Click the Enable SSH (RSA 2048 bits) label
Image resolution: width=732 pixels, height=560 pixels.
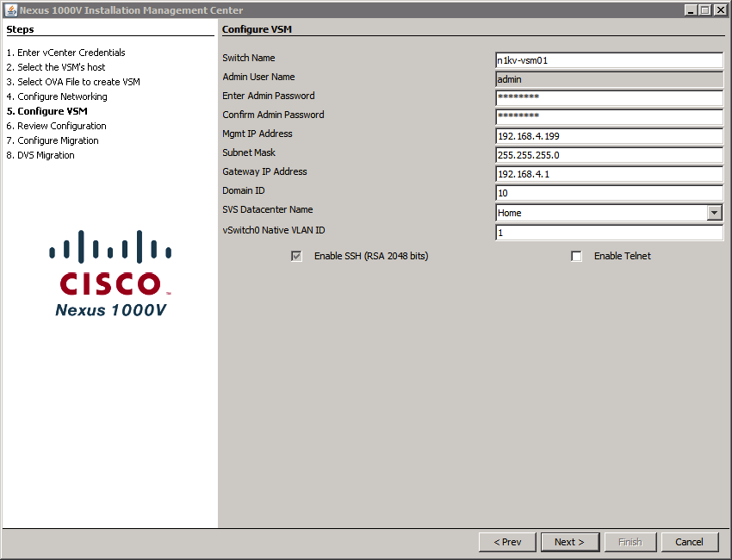(x=371, y=256)
